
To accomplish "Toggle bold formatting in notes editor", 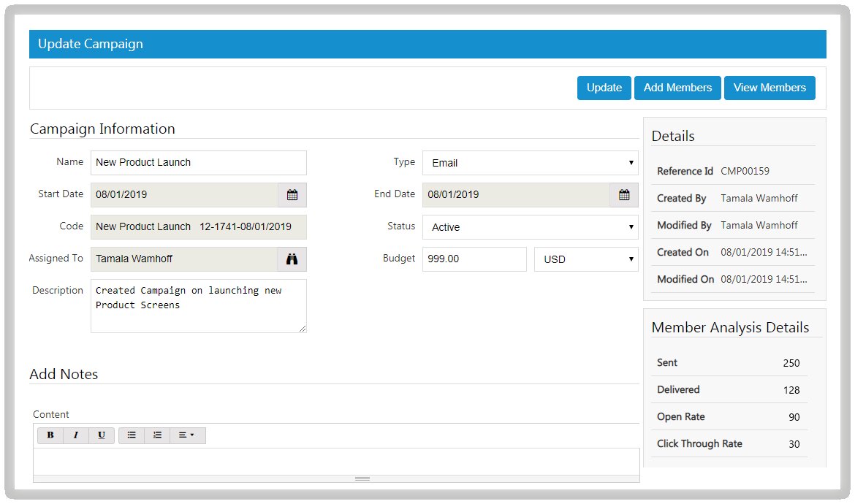I will 50,435.
